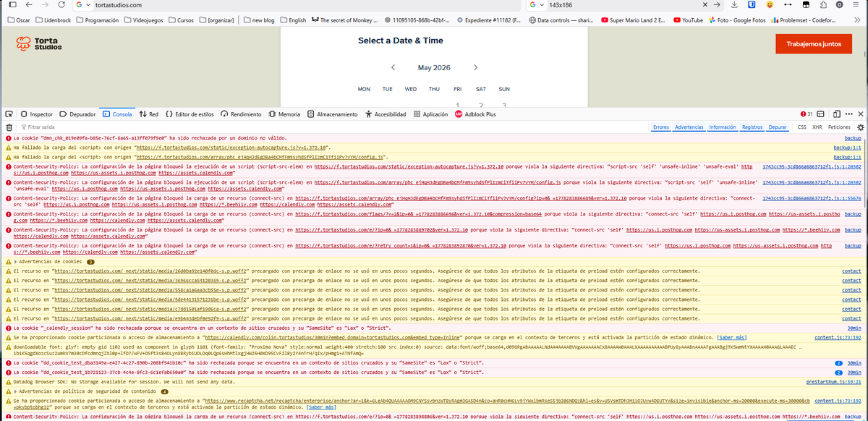Open source link for _calendly_session cookie

coord(854,328)
